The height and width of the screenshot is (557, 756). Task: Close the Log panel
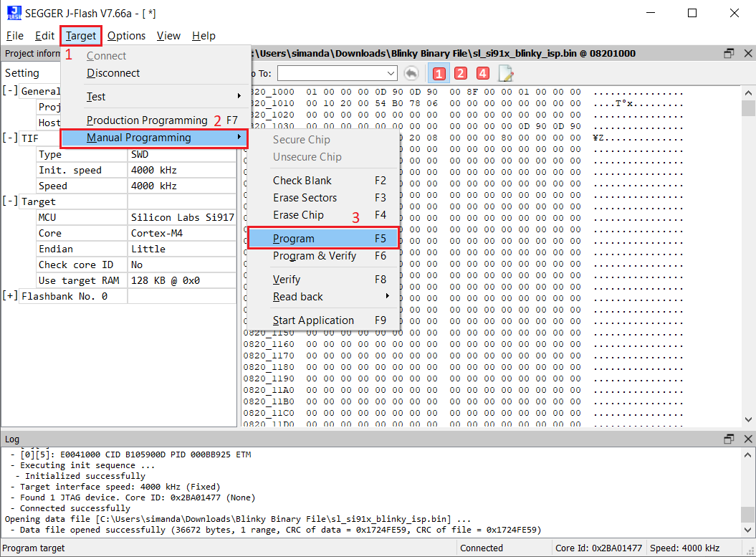[748, 439]
